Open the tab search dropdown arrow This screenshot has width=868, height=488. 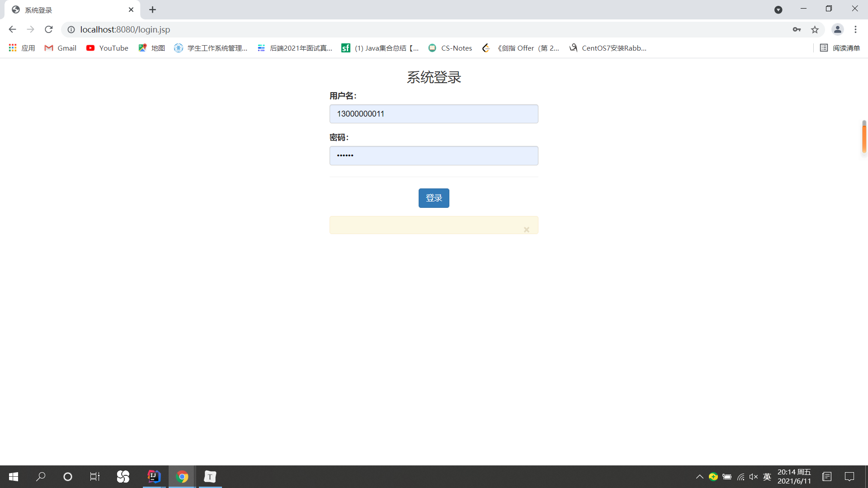click(778, 9)
